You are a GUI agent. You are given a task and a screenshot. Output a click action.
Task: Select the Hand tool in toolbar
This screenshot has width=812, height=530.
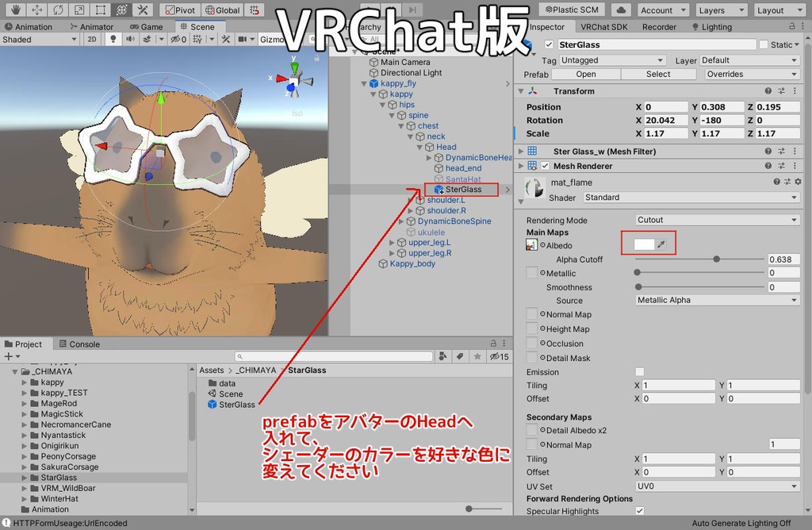(16, 10)
